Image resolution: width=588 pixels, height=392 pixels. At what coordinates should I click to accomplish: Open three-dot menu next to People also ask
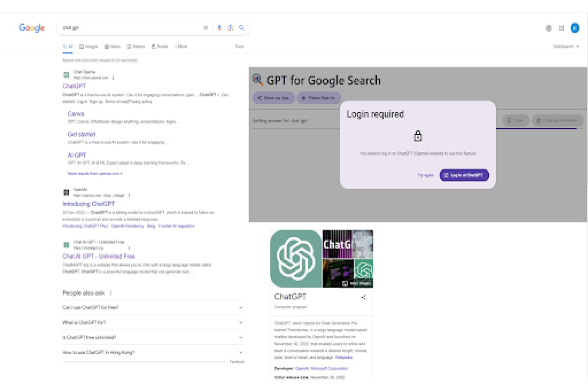pyautogui.click(x=111, y=293)
